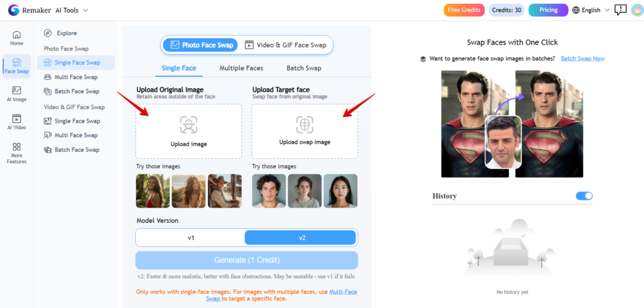Pick the woman in red sample image
The image size is (644, 308).
pyautogui.click(x=153, y=191)
